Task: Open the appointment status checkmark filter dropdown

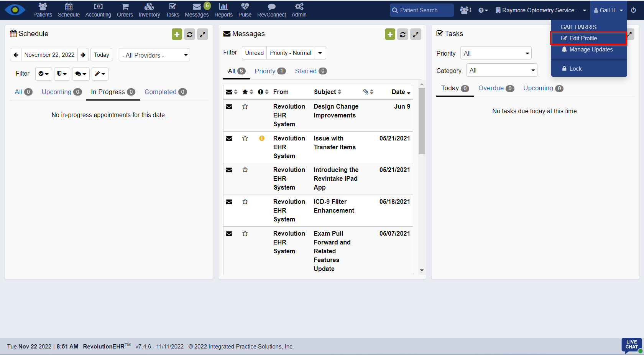Action: point(44,74)
